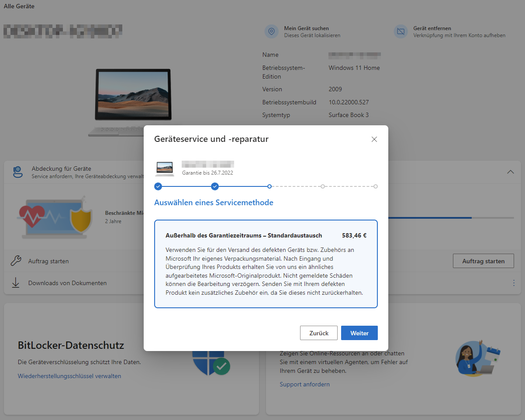The height and width of the screenshot is (420, 525).
Task: Click the second completed step circle
Action: (x=215, y=186)
